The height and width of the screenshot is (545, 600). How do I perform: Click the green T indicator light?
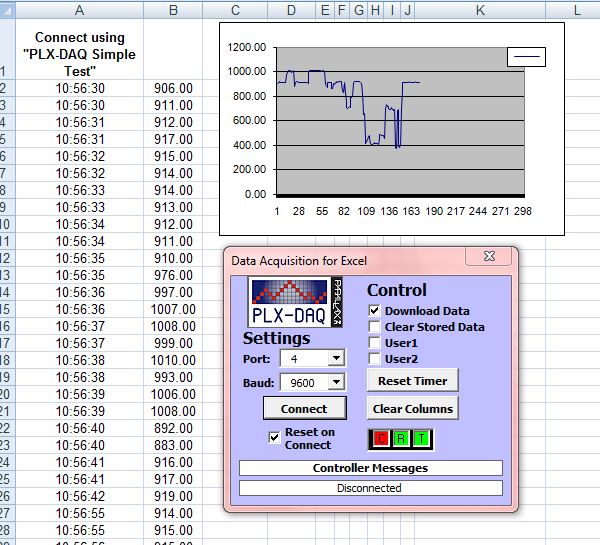pos(420,437)
